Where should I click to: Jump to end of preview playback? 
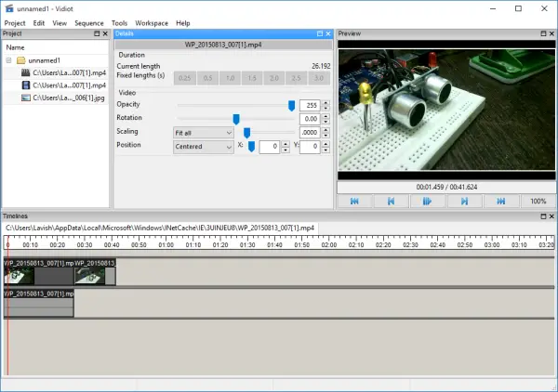point(501,201)
